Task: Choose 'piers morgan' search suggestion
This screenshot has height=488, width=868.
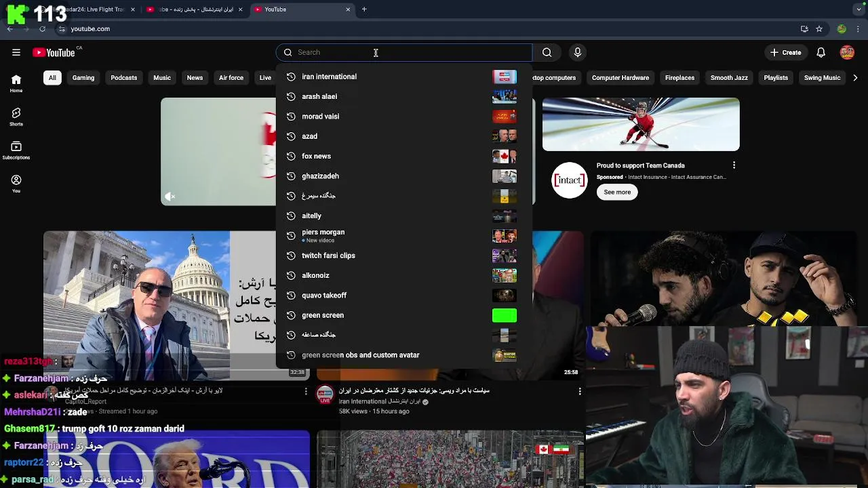Action: pos(404,236)
